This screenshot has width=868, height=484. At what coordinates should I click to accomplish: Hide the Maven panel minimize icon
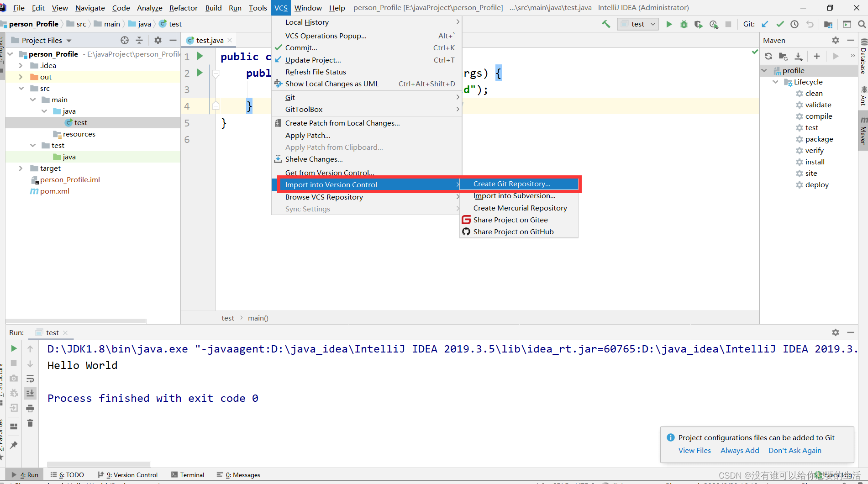850,40
